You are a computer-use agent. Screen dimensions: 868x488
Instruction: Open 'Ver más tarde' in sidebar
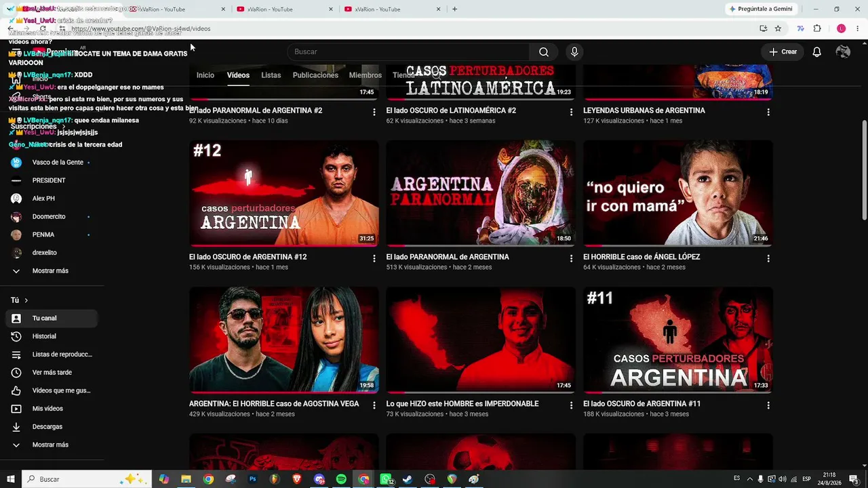[52, 373]
